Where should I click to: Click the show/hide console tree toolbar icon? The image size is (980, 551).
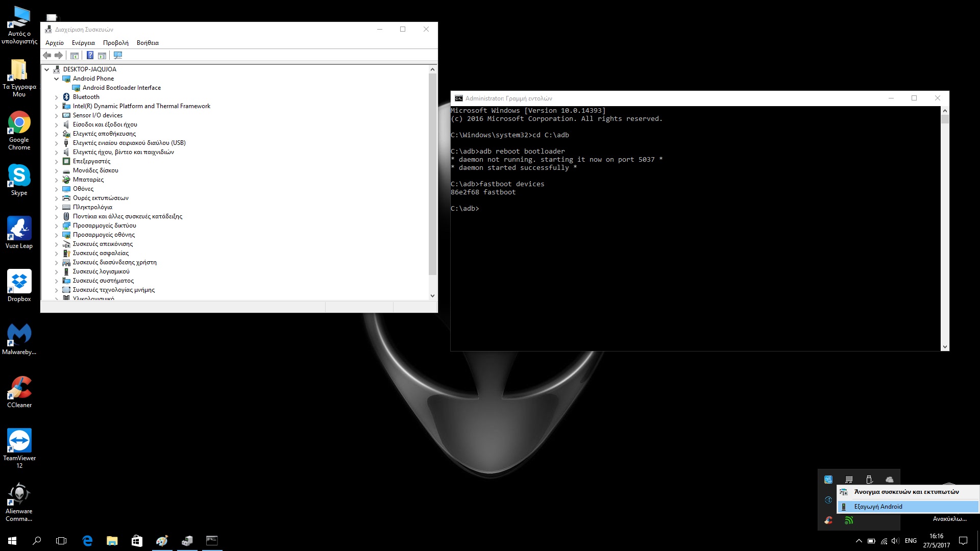75,55
